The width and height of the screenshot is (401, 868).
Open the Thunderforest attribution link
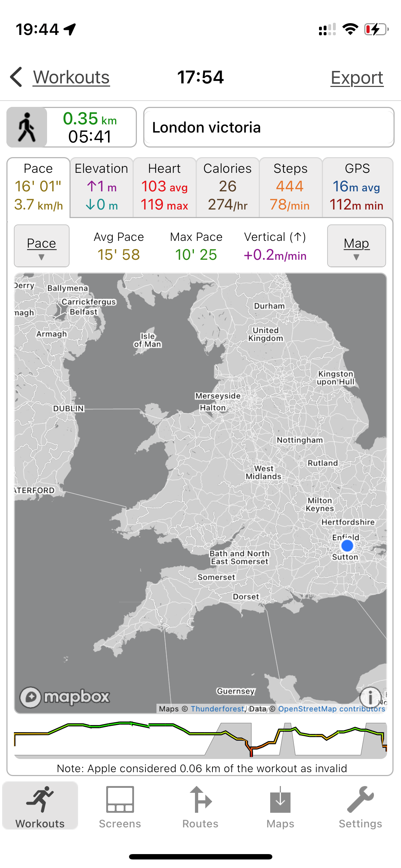[217, 709]
